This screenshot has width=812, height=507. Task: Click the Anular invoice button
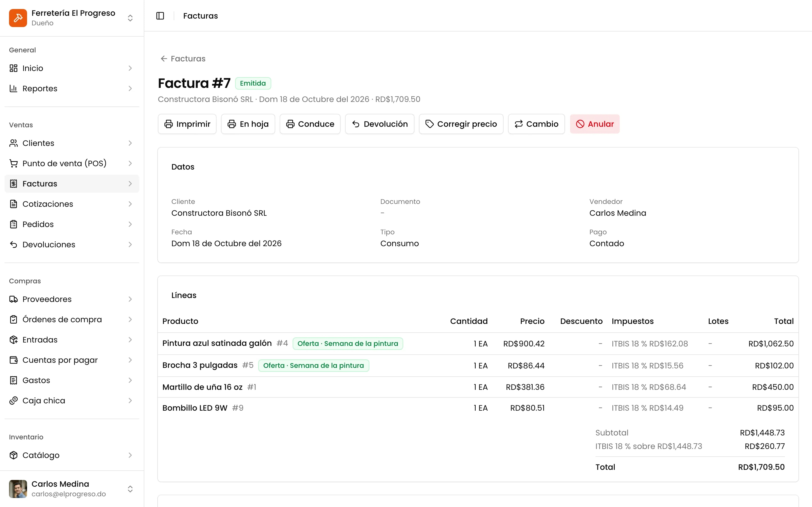click(595, 124)
